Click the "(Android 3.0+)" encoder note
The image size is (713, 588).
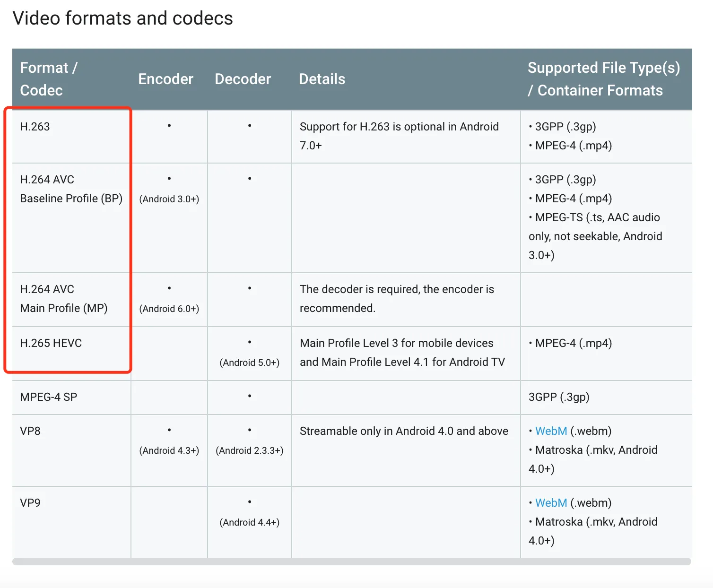click(x=169, y=199)
